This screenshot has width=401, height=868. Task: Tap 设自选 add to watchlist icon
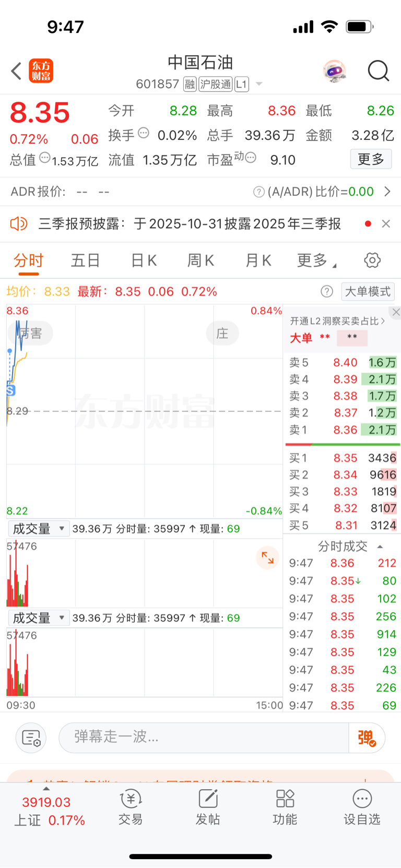(x=362, y=807)
